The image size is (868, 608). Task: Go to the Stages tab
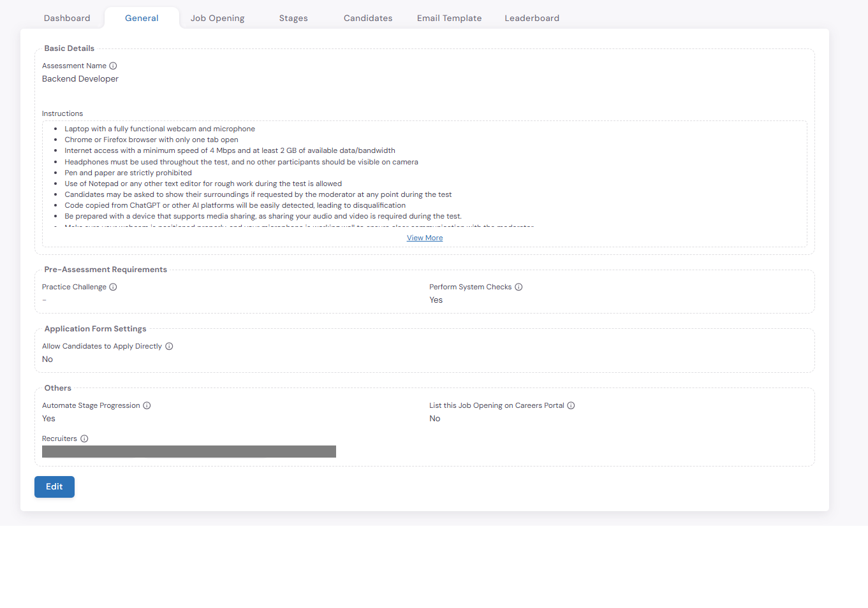click(293, 18)
